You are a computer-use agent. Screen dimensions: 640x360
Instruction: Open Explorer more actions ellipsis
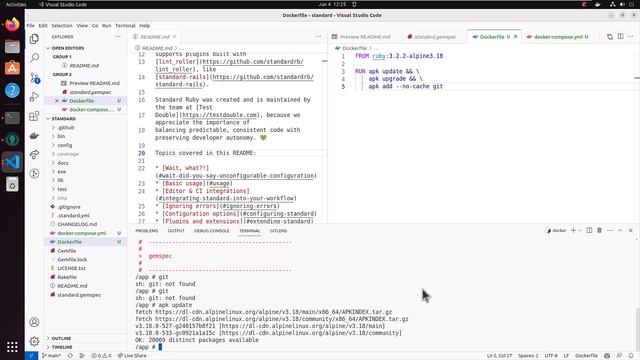tap(118, 37)
